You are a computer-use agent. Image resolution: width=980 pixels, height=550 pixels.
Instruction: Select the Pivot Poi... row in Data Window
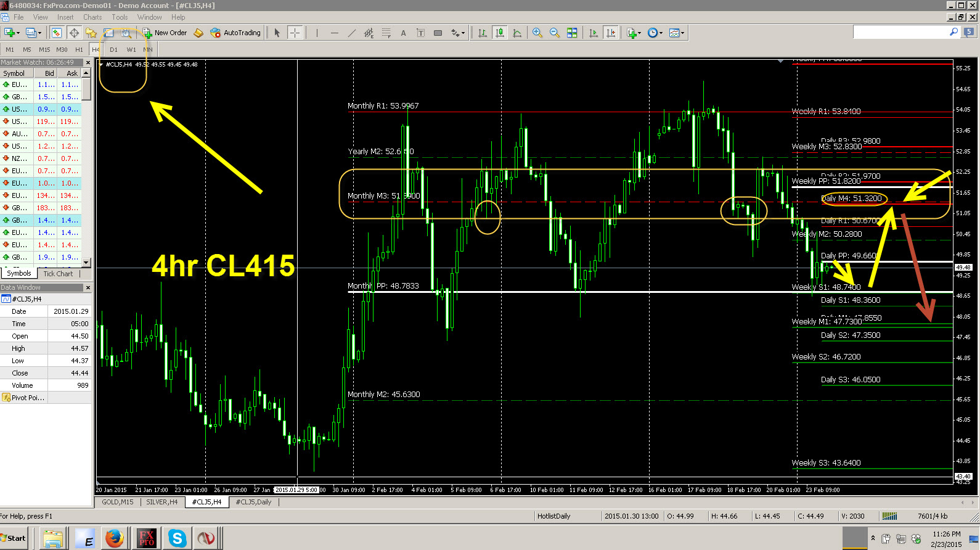pyautogui.click(x=46, y=398)
